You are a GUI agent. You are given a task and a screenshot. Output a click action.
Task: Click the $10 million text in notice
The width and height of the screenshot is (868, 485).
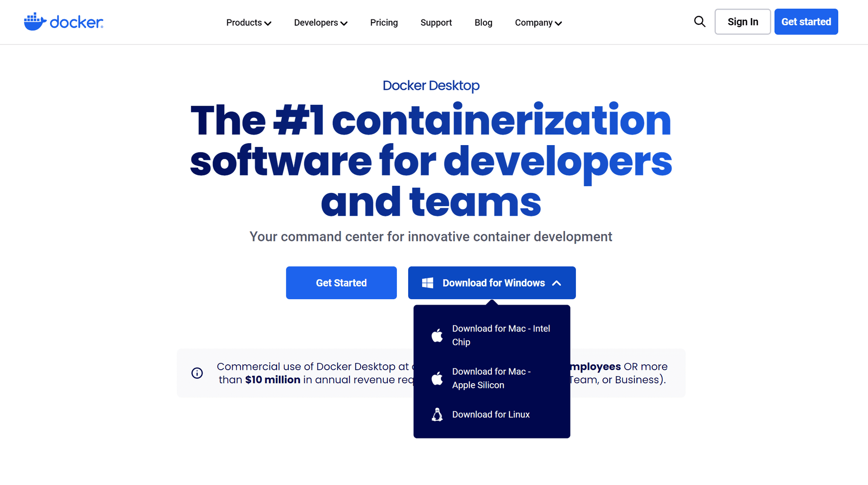tap(273, 380)
